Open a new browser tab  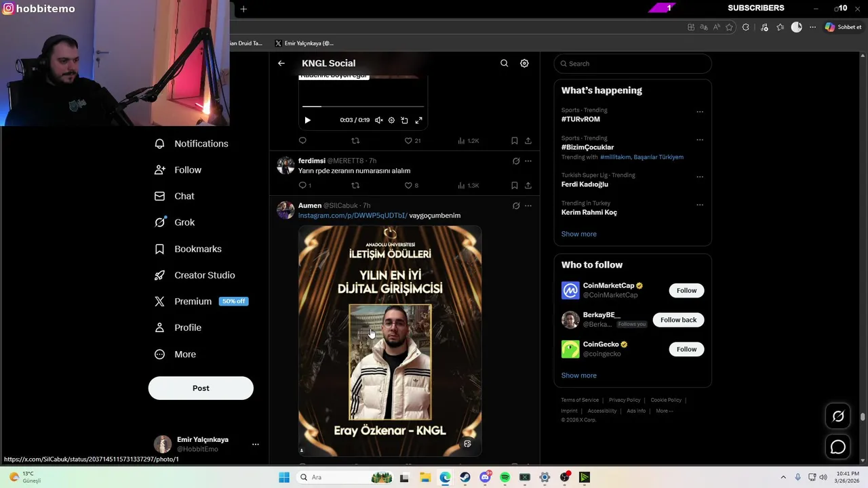tap(243, 9)
